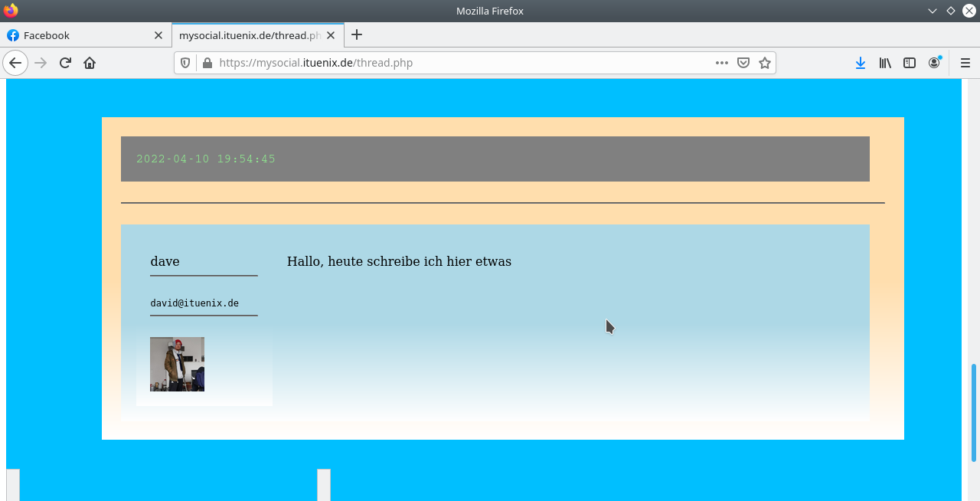Bookmark this page with the star icon
This screenshot has height=501, width=980.
[764, 62]
